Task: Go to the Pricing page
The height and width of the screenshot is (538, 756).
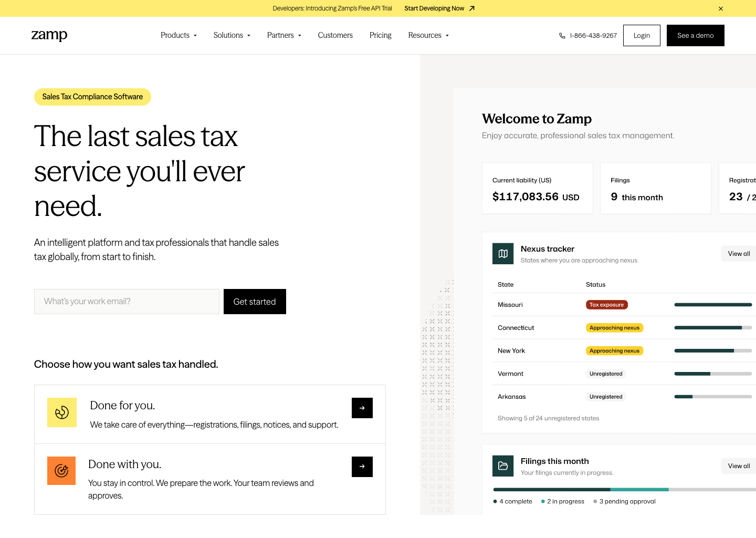Action: click(x=381, y=35)
